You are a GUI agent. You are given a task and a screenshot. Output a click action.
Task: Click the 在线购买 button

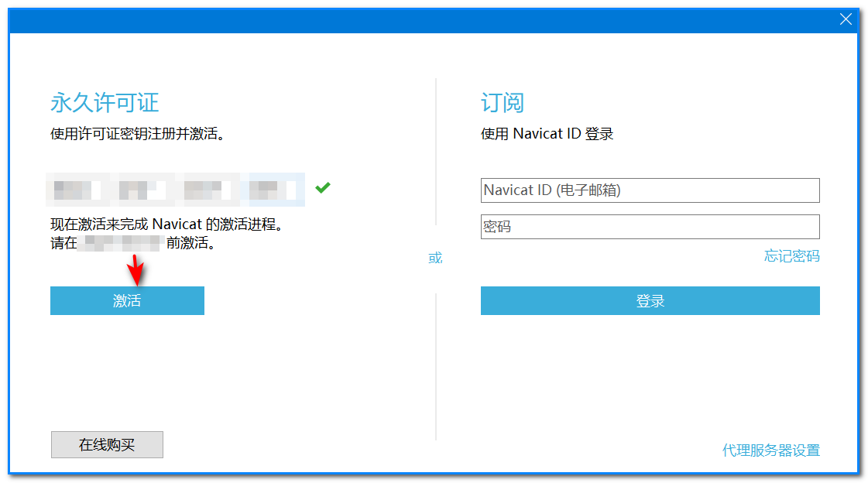tap(107, 445)
